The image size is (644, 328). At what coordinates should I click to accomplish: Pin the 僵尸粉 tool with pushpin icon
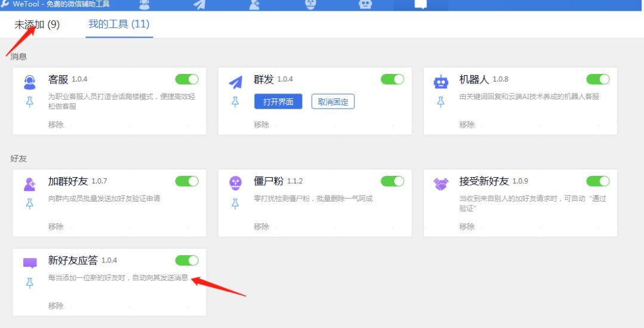tap(236, 204)
